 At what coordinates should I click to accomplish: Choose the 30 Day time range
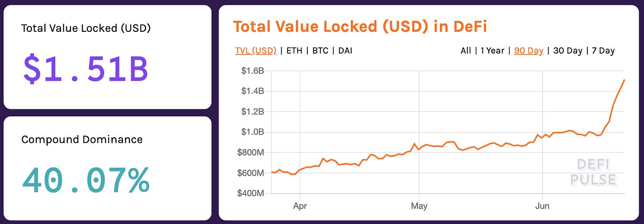click(567, 50)
